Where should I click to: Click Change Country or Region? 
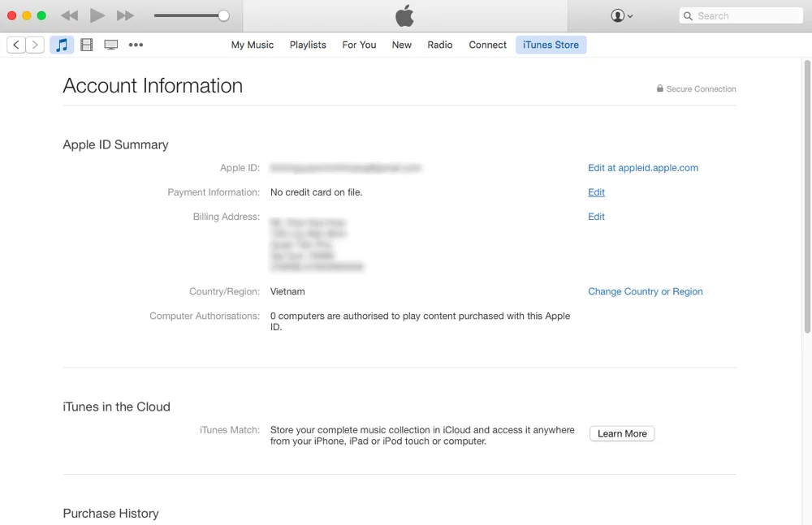pyautogui.click(x=645, y=291)
